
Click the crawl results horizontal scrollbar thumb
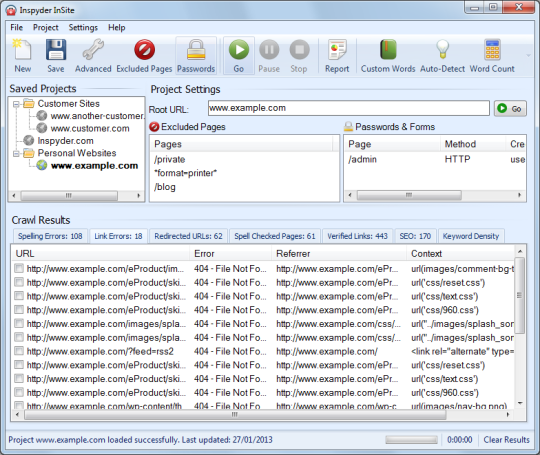pos(235,415)
